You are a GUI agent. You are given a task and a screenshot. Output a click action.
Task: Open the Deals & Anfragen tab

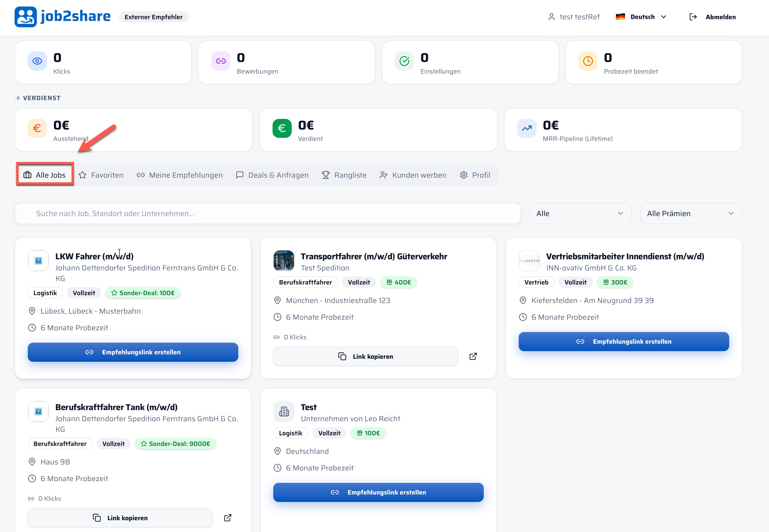[x=272, y=175]
